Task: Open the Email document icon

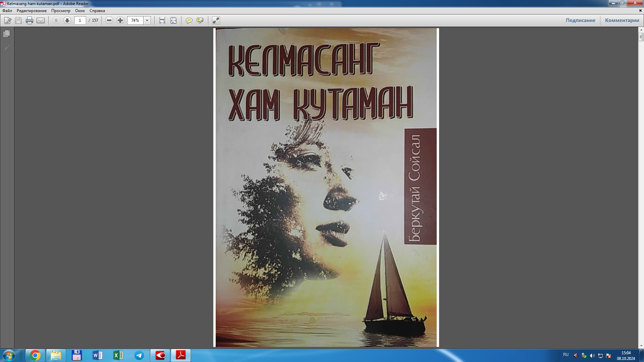Action: coord(41,20)
